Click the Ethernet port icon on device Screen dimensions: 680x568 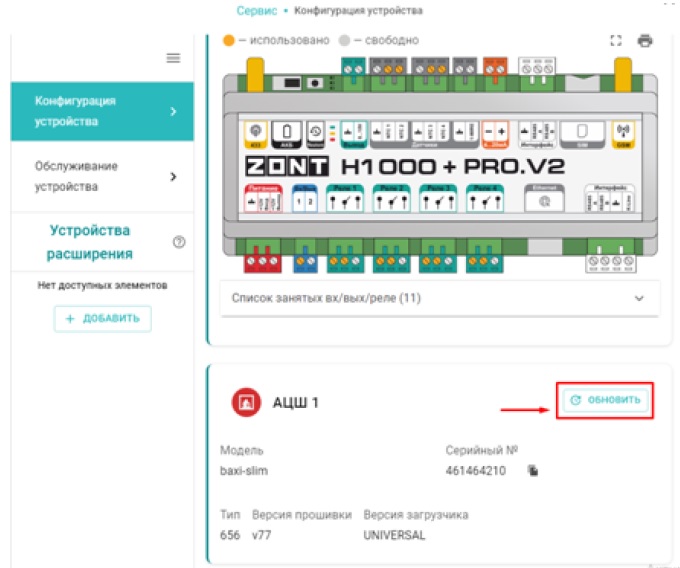[x=546, y=199]
